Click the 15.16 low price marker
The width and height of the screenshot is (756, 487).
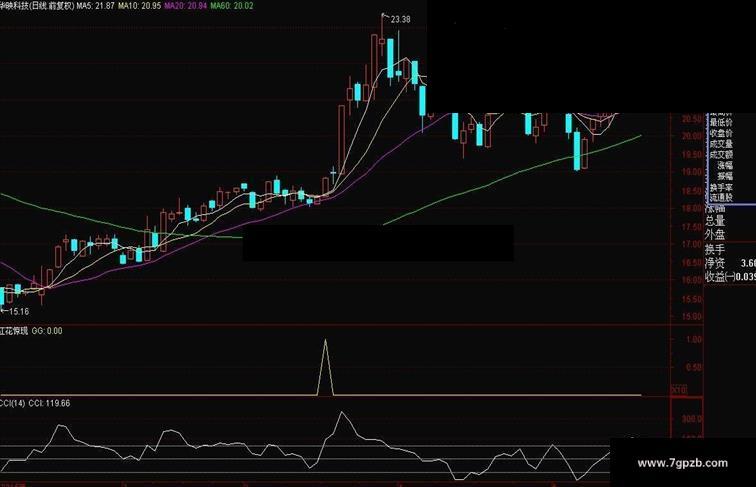pyautogui.click(x=19, y=311)
